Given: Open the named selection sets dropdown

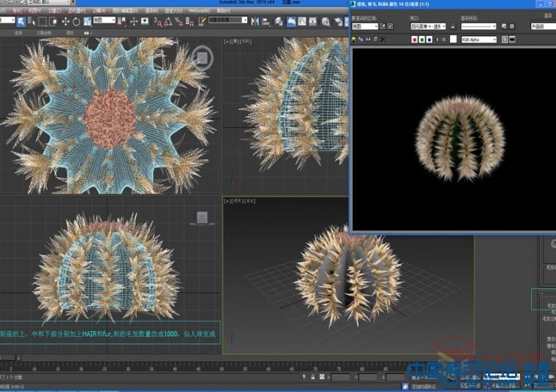Looking at the screenshot, I should pyautogui.click(x=228, y=20).
